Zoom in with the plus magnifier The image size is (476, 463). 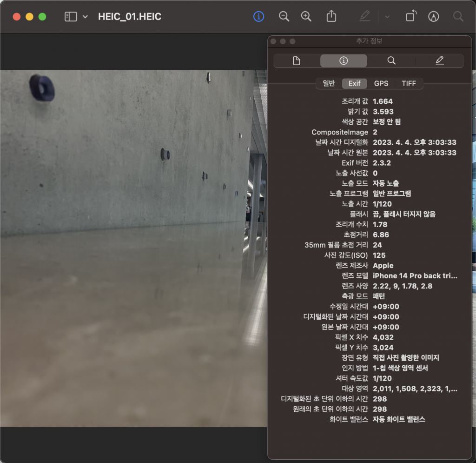pyautogui.click(x=306, y=16)
